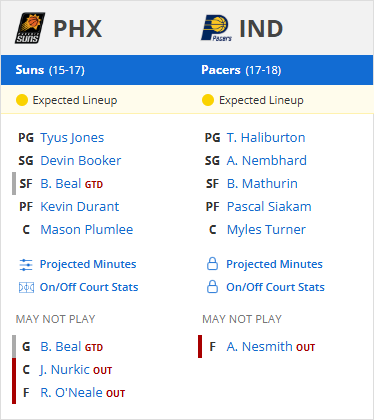
Task: Open Pacers On/Off Court Stats link
Action: (275, 287)
